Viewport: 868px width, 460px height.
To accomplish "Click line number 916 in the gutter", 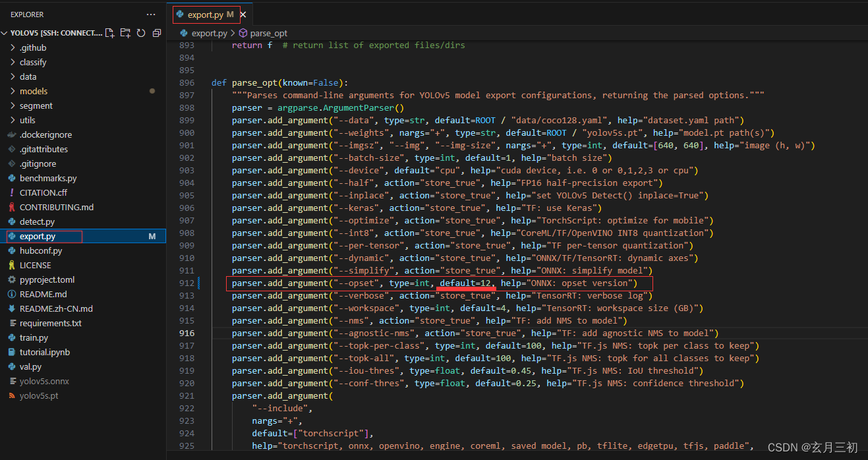I will coord(187,333).
